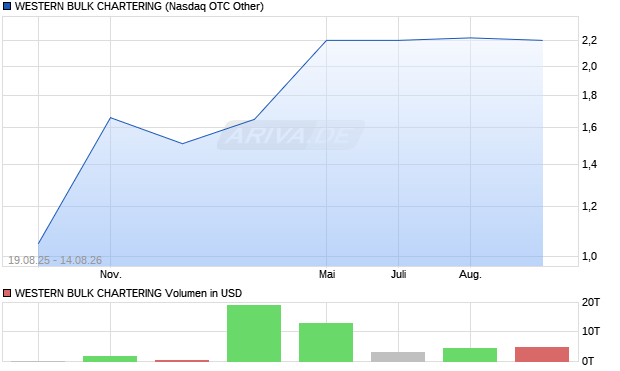Screen dimensions: 620x371
Task: Click the tallest green volume bar
Action: pyautogui.click(x=254, y=333)
